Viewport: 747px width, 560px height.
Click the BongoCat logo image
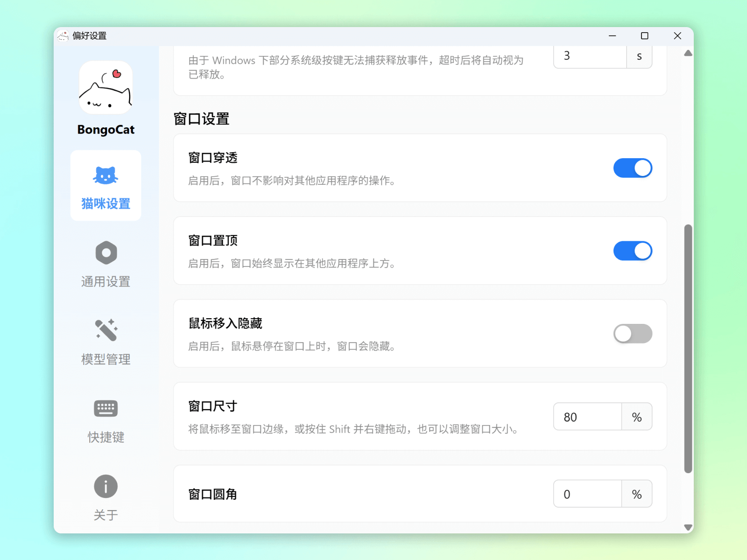pyautogui.click(x=106, y=88)
